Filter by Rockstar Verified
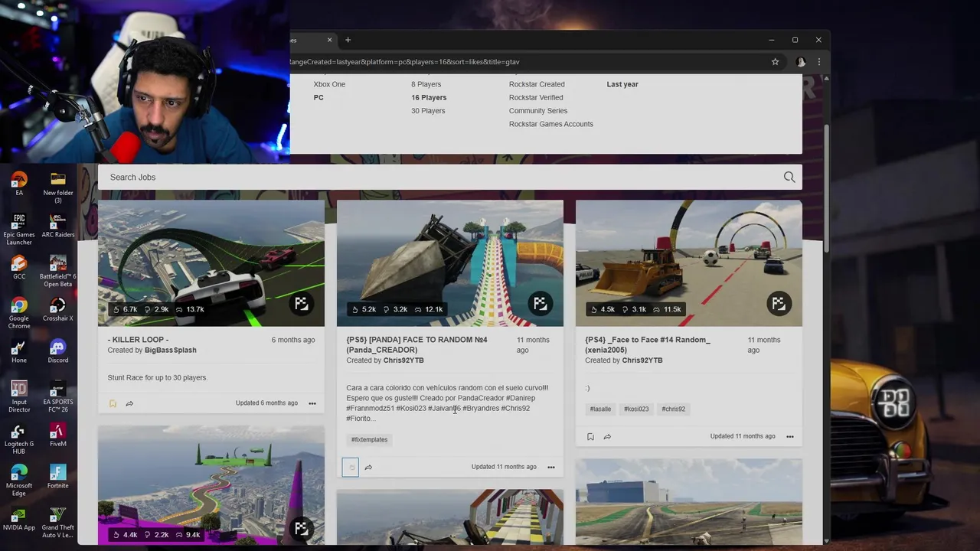This screenshot has width=980, height=551. click(x=536, y=97)
